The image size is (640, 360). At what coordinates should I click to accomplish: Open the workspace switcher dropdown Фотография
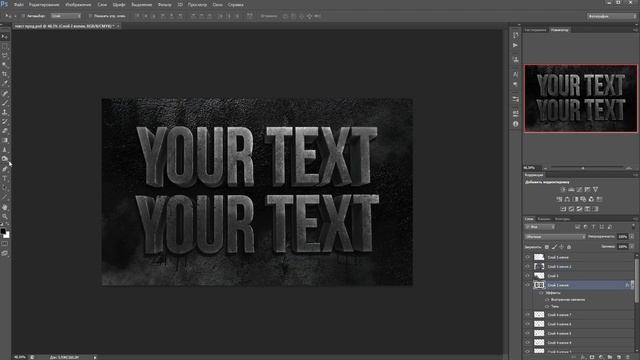pyautogui.click(x=611, y=16)
